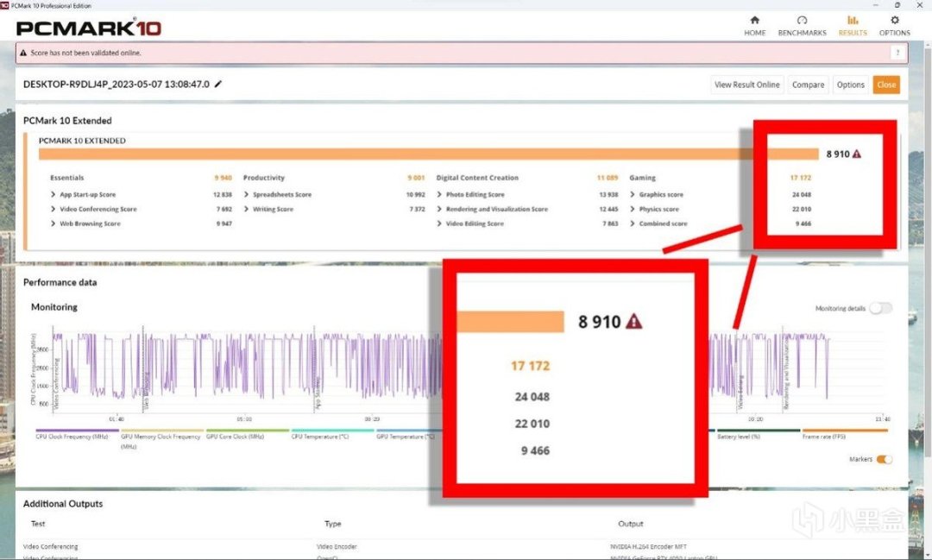Click View Result Online button
Viewport: 932px width, 560px height.
pos(746,85)
